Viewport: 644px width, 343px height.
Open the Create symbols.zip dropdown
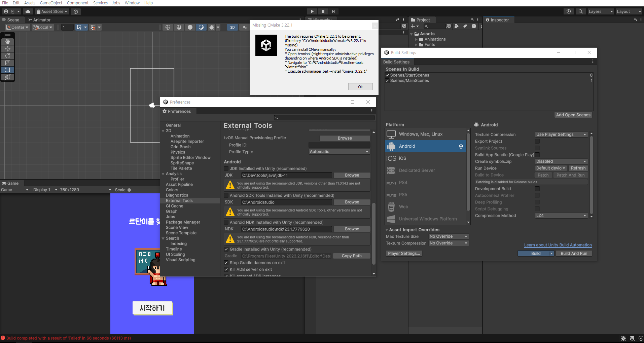tap(561, 161)
